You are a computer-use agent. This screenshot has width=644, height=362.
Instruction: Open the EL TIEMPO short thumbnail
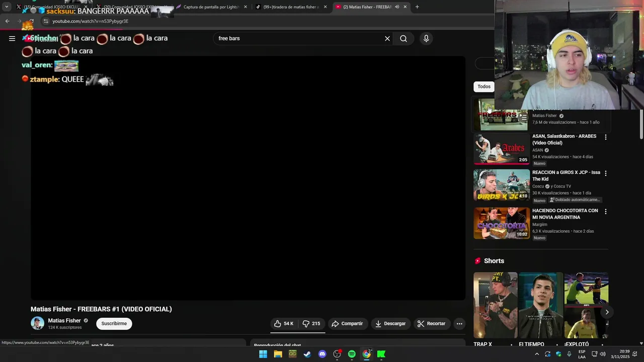click(x=541, y=305)
